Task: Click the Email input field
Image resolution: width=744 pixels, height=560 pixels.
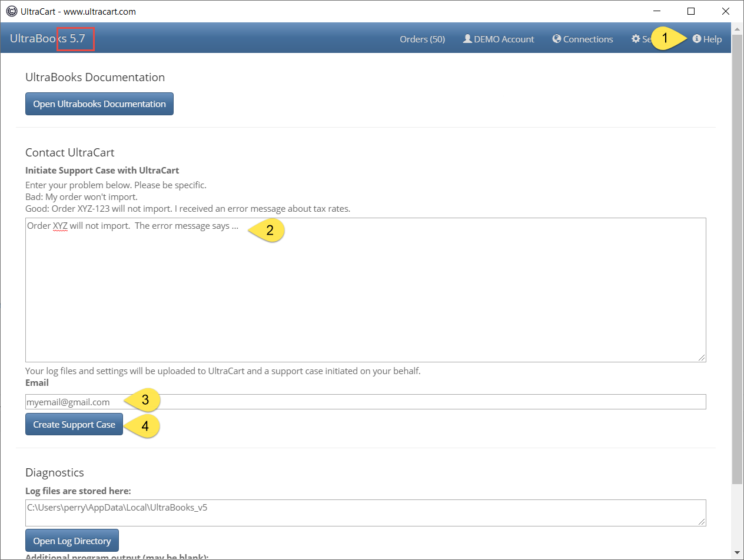Action: coord(366,402)
